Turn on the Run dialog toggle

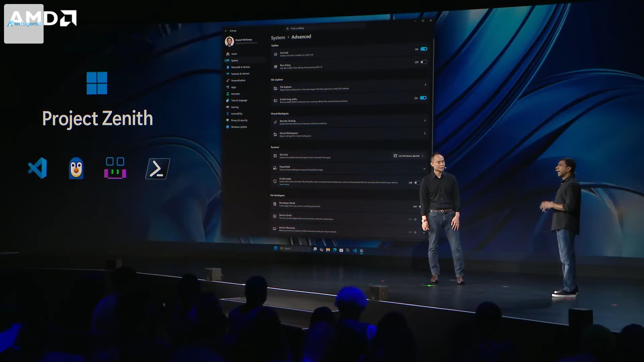(x=423, y=62)
